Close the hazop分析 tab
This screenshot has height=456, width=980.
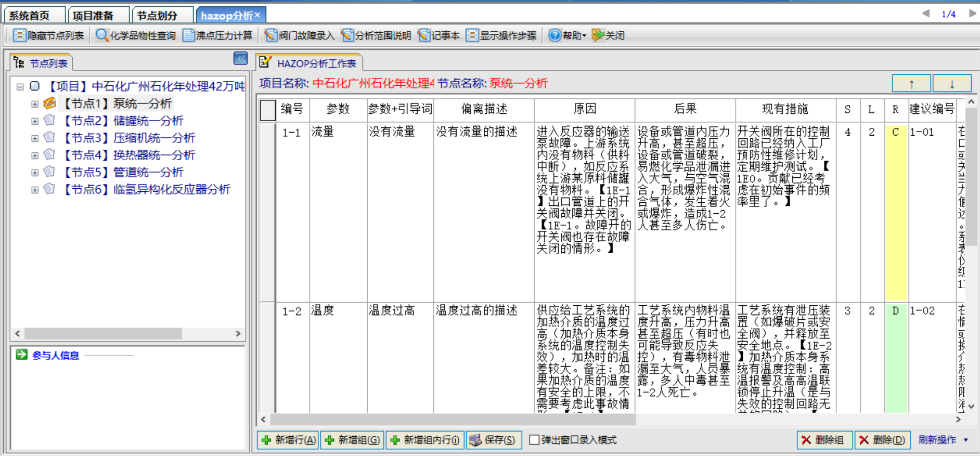pos(257,15)
